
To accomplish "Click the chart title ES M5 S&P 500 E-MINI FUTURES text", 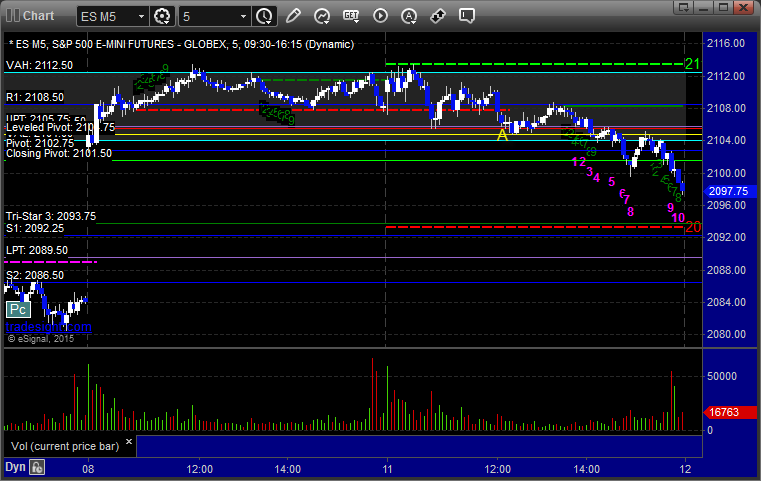I will [182, 44].
